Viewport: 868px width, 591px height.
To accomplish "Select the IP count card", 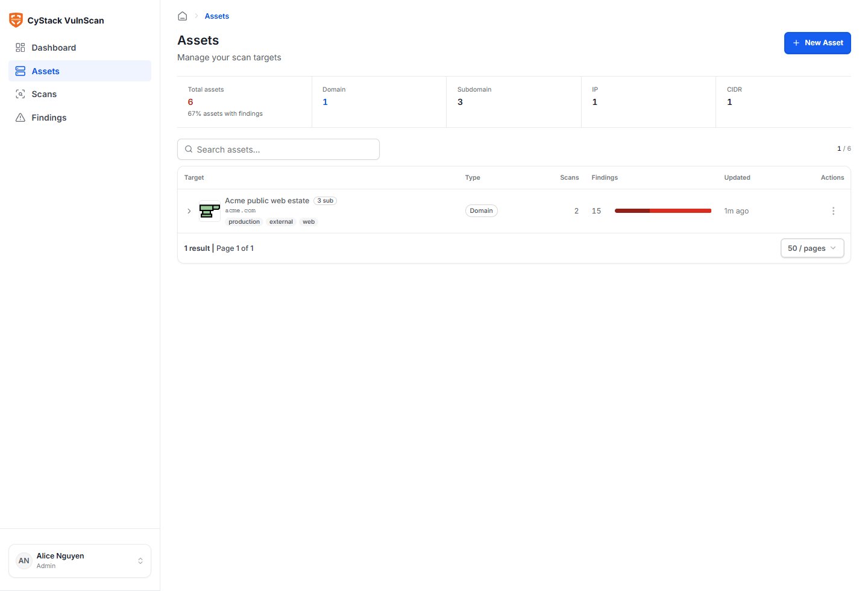I will point(649,102).
